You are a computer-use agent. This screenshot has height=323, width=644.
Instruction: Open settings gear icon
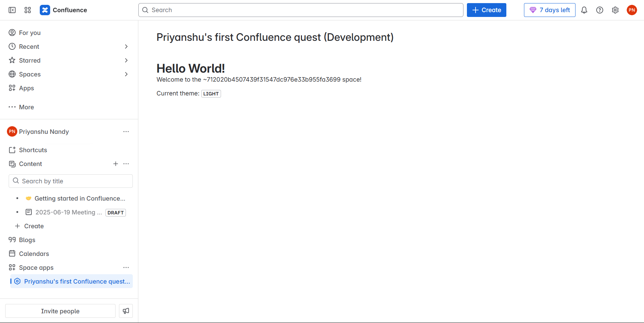[x=615, y=10]
